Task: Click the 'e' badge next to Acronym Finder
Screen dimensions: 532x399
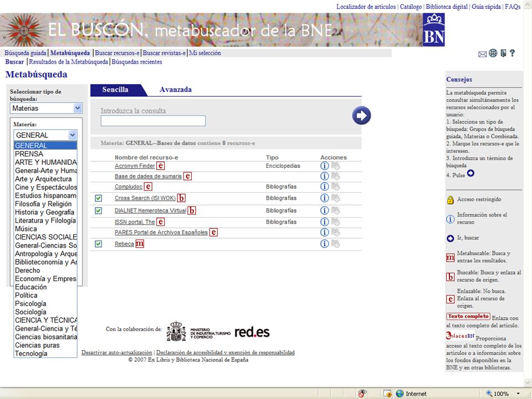Action: tap(161, 166)
